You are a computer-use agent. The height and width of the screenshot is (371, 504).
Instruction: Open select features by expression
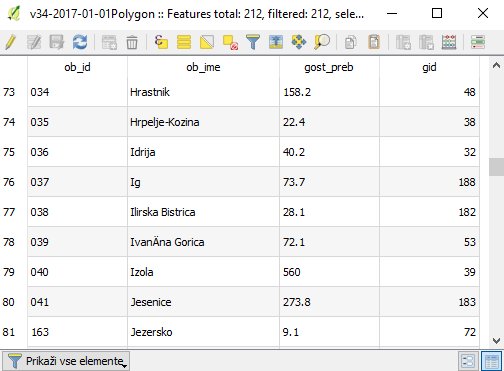[x=161, y=42]
